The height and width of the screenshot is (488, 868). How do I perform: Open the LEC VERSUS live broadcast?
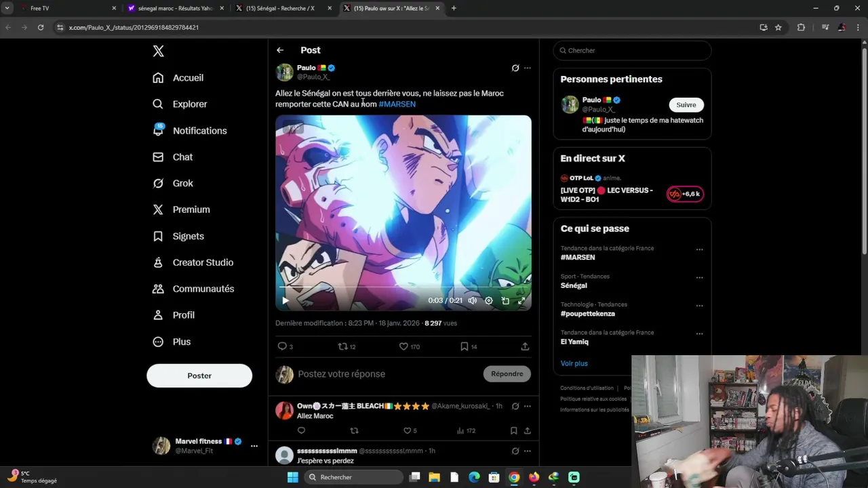coord(632,189)
